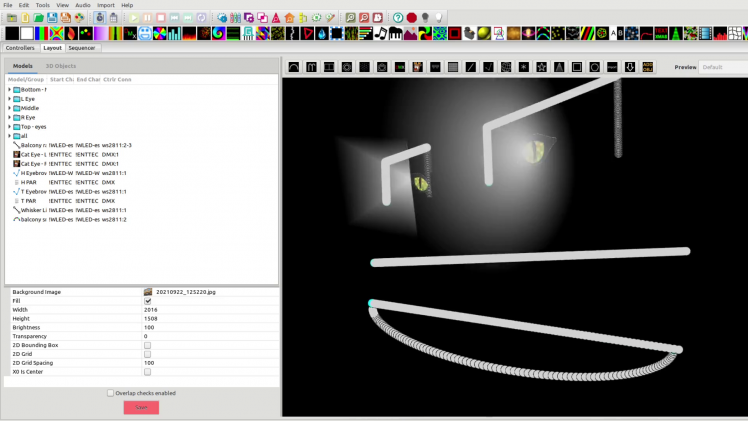Select the Piano effect icon
The width and height of the screenshot is (748, 421).
click(395, 33)
